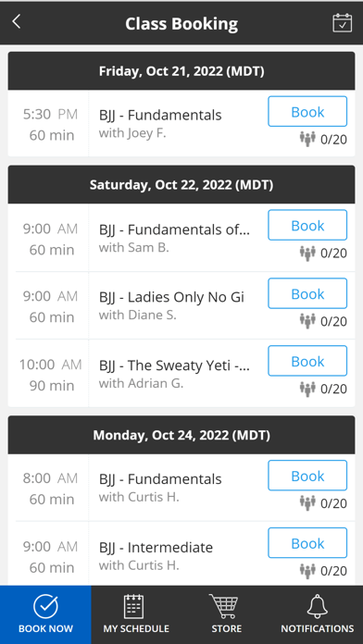
Task: Book Monday 8:00 AM Fundamentals class
Action: 307,476
